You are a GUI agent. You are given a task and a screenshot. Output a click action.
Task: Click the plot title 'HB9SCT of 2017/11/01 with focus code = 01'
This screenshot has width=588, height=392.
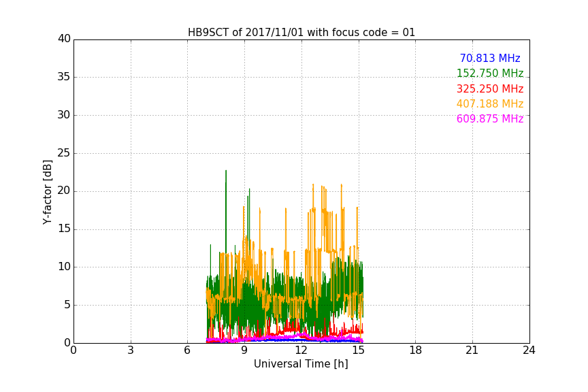[x=301, y=32]
